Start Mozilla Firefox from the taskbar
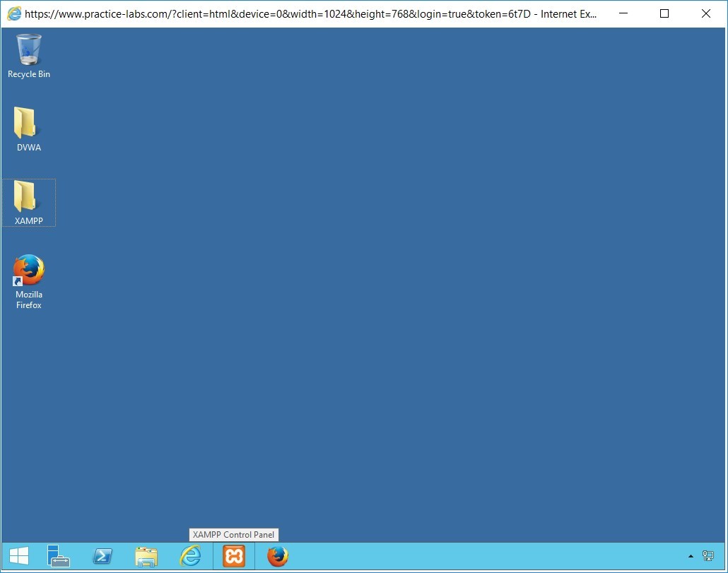This screenshot has width=728, height=573. click(x=277, y=556)
